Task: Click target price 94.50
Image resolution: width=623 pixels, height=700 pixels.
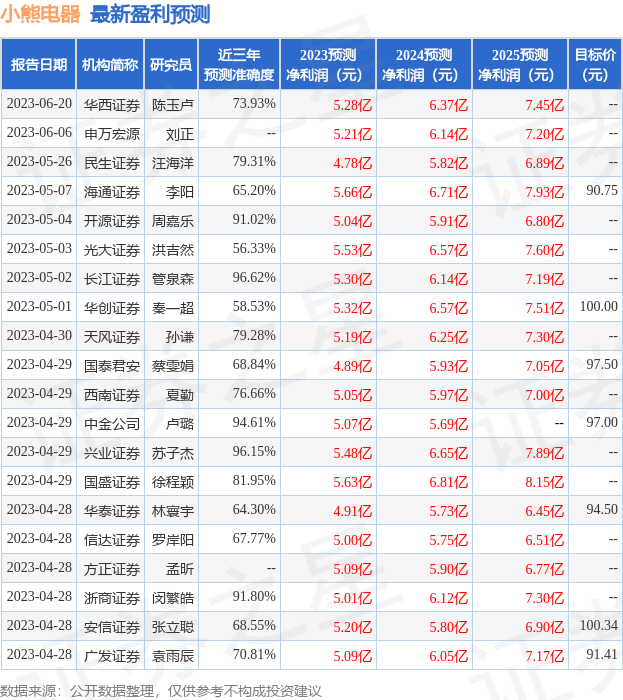Action: (x=602, y=510)
